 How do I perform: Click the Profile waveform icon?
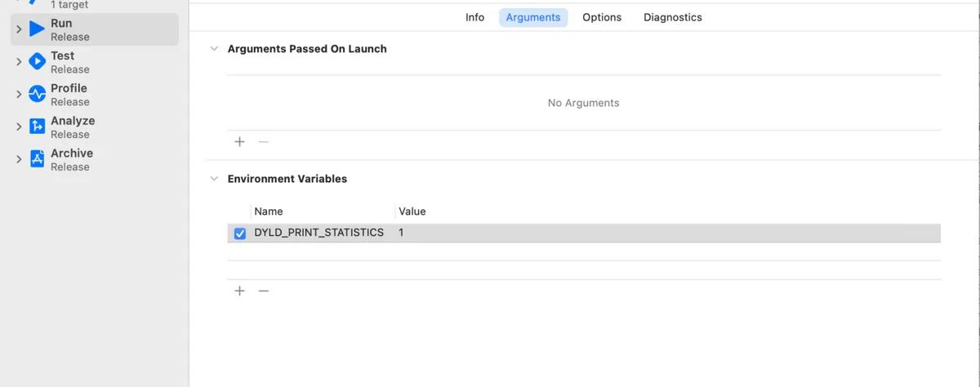pos(37,94)
